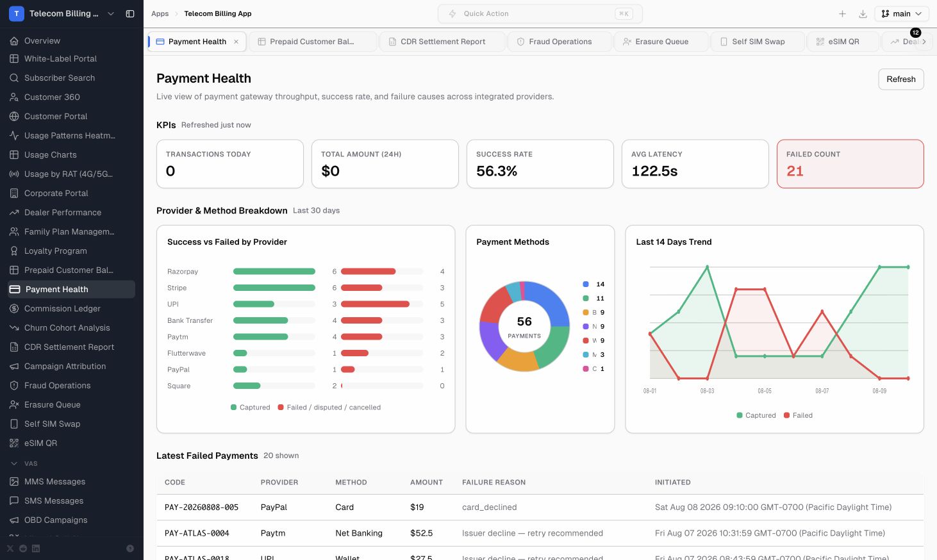
Task: Toggle Captured series in provider chart legend
Action: tap(251, 408)
